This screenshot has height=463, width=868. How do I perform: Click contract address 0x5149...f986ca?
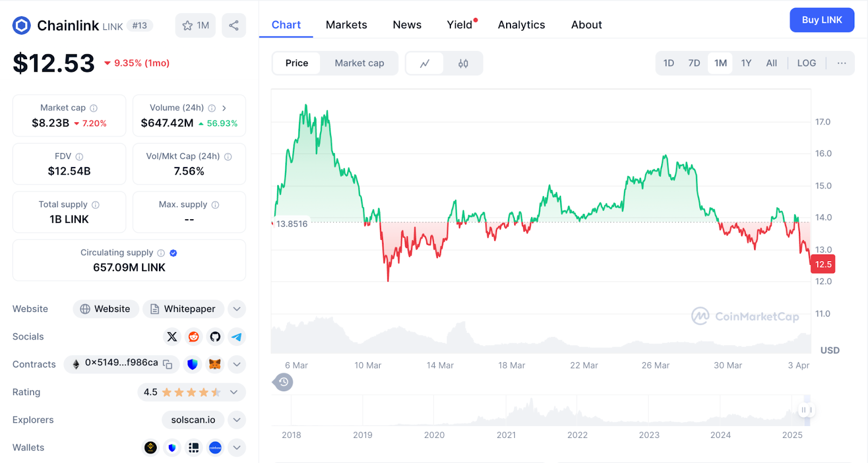pos(122,363)
